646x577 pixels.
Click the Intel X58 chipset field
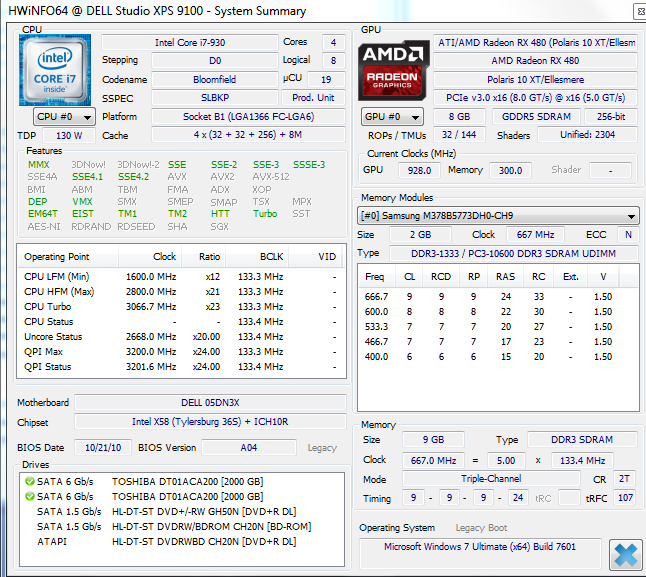[210, 422]
